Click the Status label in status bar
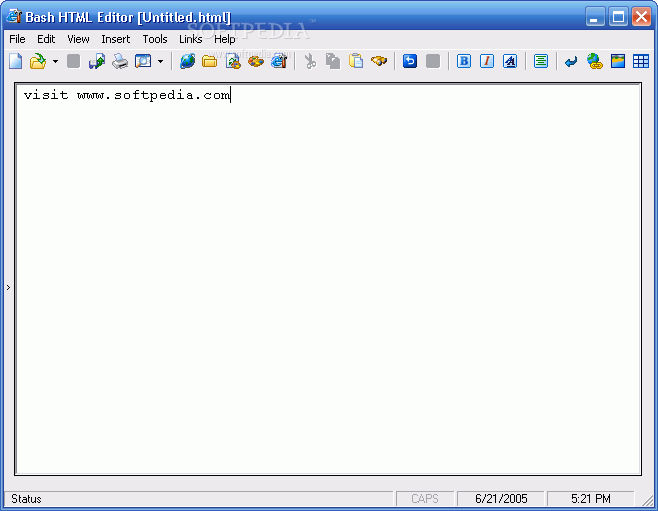658x511 pixels. click(26, 499)
